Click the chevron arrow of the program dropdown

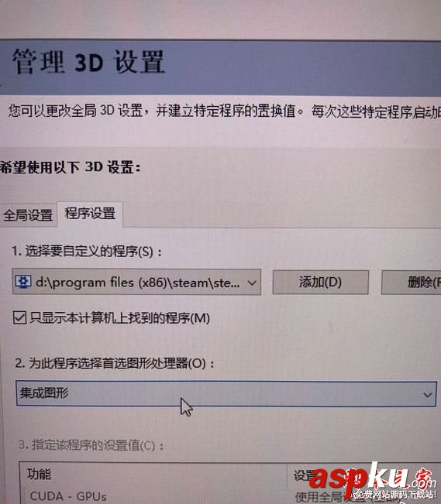(x=252, y=283)
